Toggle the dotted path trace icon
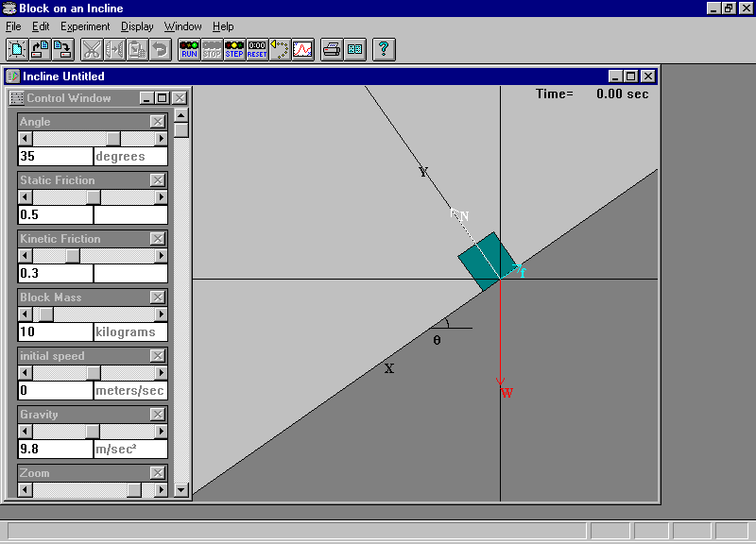756x544 pixels. pos(280,49)
